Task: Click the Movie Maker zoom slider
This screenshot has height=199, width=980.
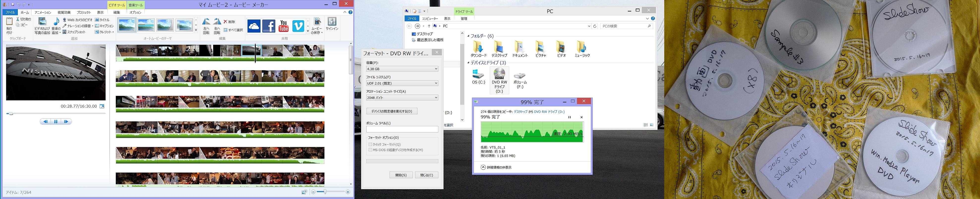Action: (x=324, y=192)
